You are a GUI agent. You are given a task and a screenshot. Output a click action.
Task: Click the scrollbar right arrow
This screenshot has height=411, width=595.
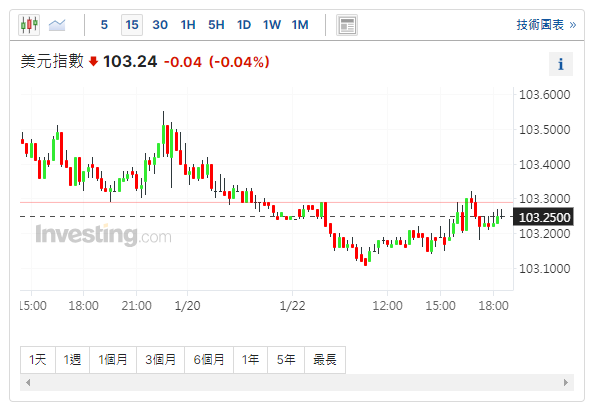(x=566, y=383)
